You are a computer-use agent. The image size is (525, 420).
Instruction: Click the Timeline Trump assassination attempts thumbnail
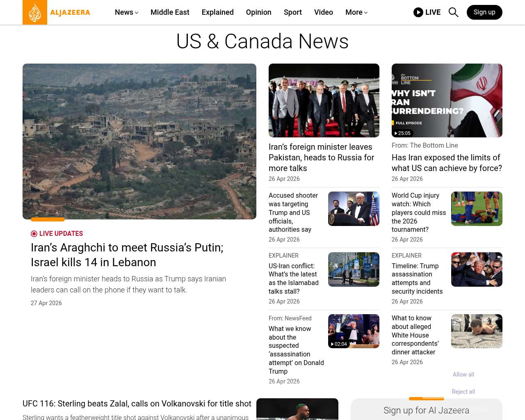[476, 269]
